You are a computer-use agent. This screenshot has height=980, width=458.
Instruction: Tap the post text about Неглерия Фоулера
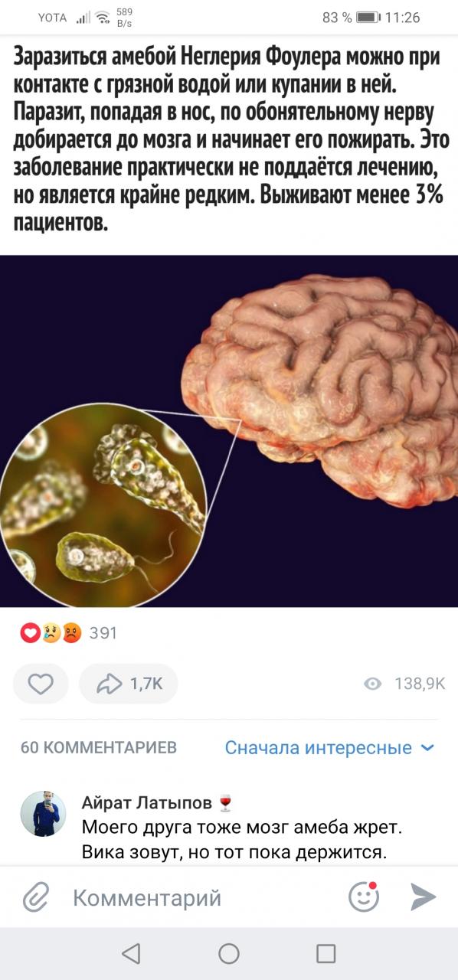pyautogui.click(x=229, y=139)
